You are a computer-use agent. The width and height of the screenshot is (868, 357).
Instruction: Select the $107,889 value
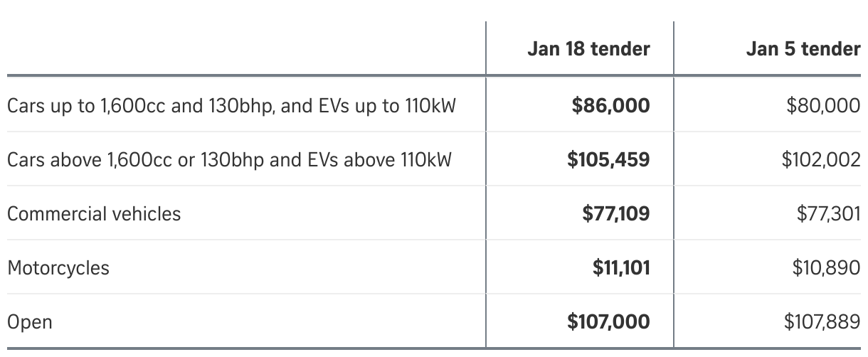[822, 322]
